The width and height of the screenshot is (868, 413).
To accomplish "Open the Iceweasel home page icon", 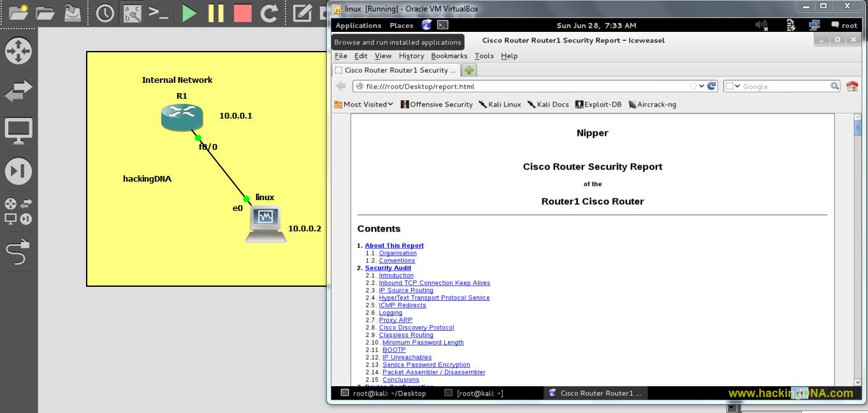I will click(852, 86).
